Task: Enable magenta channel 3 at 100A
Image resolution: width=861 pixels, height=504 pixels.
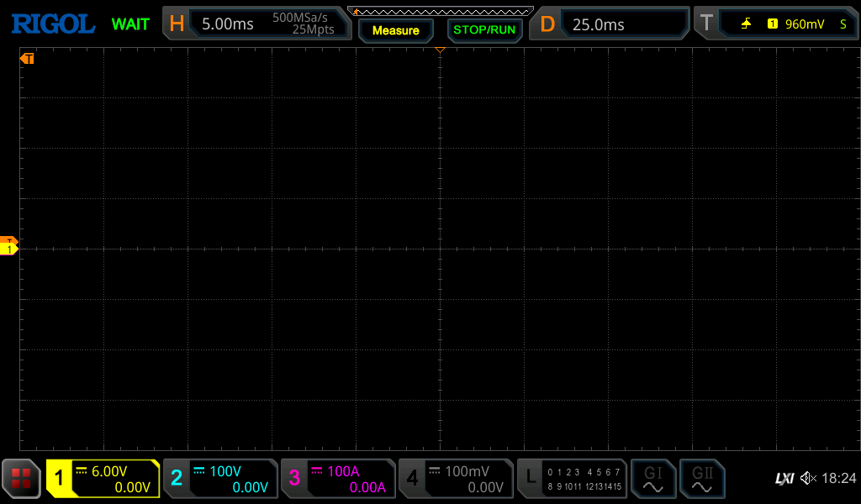Action: [338, 479]
